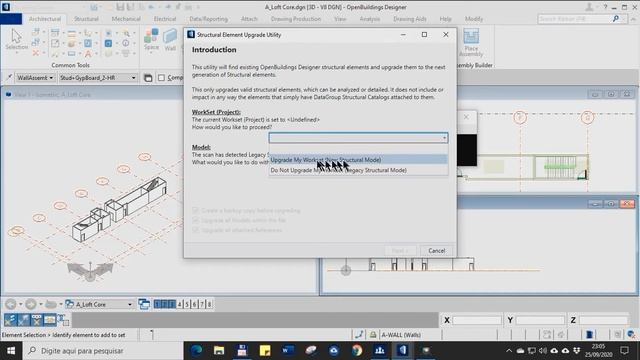Open the Analysis ribbon tab
Screen dimensions: 640x360
[x=369, y=19]
